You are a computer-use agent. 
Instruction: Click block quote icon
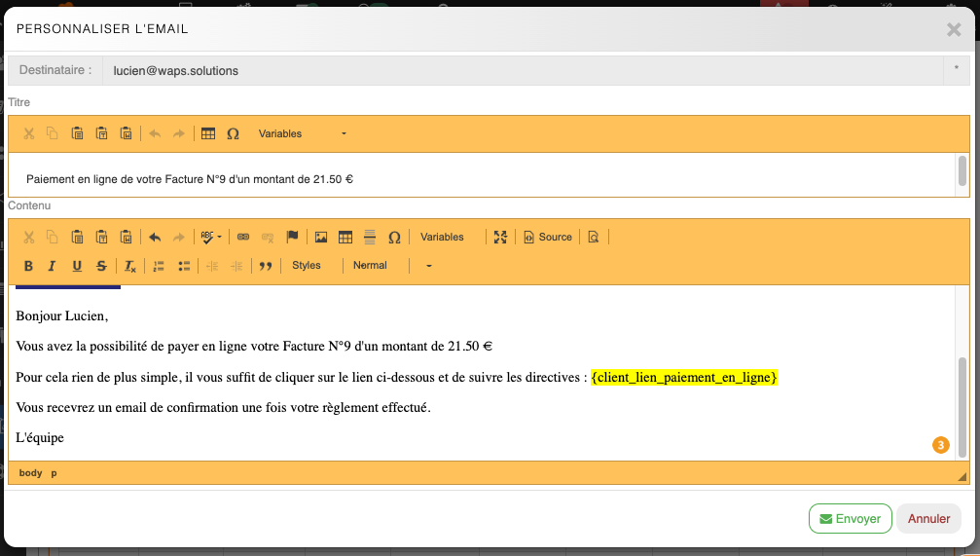click(x=264, y=266)
